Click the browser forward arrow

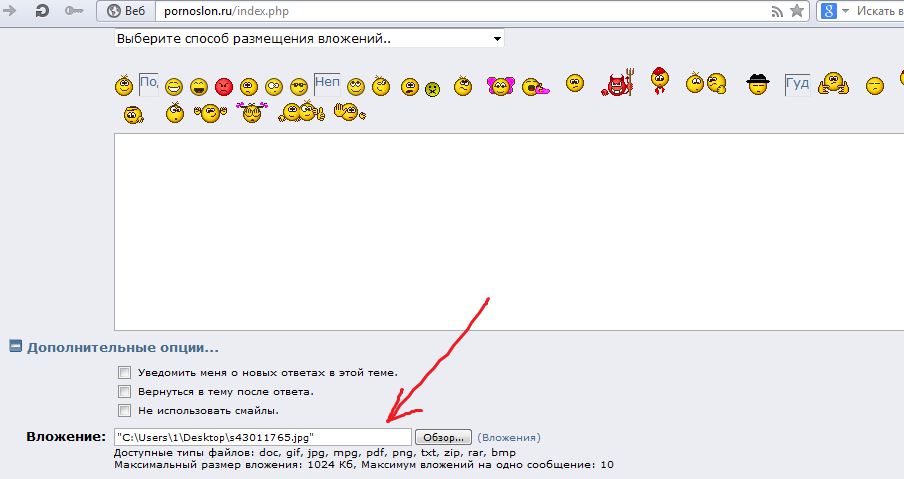click(x=9, y=10)
